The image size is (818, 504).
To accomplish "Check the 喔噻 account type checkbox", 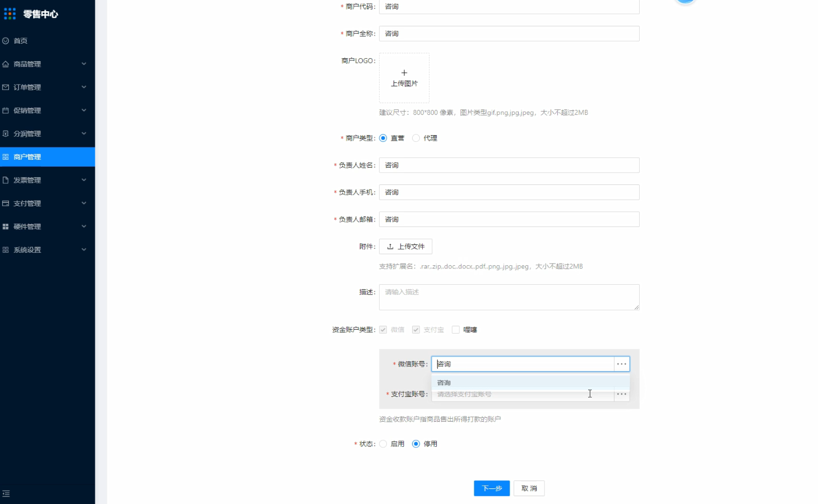I will coord(456,330).
